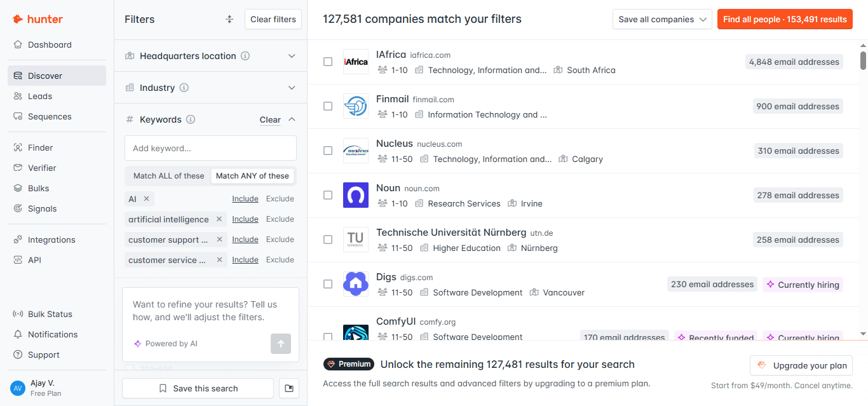Open Save all companies dropdown
868x406 pixels.
click(x=662, y=19)
